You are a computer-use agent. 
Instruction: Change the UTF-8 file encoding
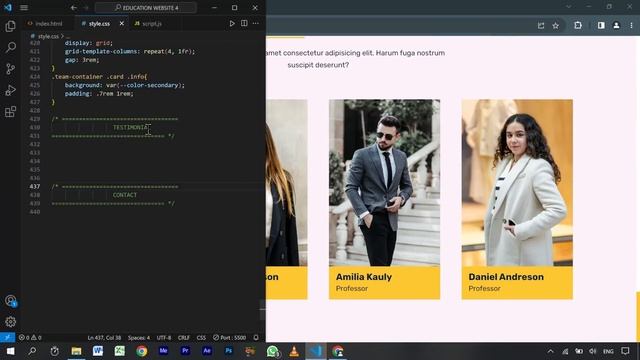coord(164,338)
